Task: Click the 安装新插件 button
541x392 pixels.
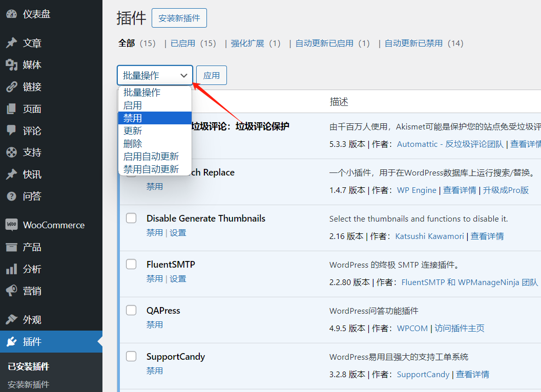Action: click(x=179, y=17)
